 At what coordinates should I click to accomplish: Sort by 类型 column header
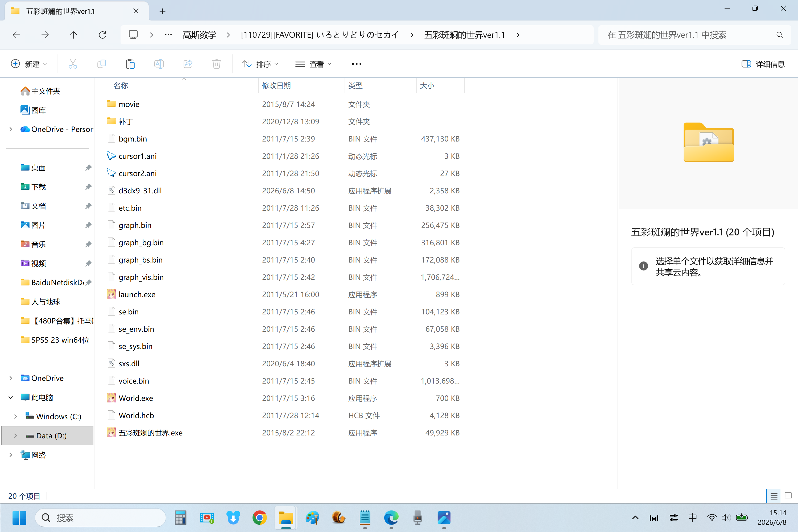(x=355, y=85)
